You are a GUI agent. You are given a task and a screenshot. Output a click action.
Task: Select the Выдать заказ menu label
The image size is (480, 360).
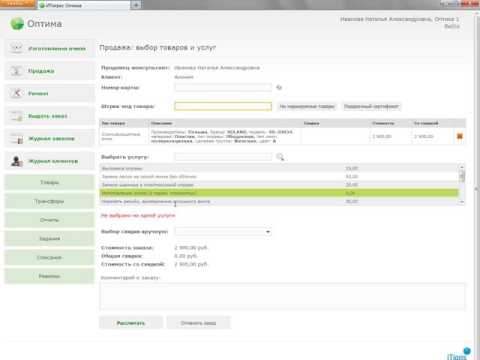[48, 116]
